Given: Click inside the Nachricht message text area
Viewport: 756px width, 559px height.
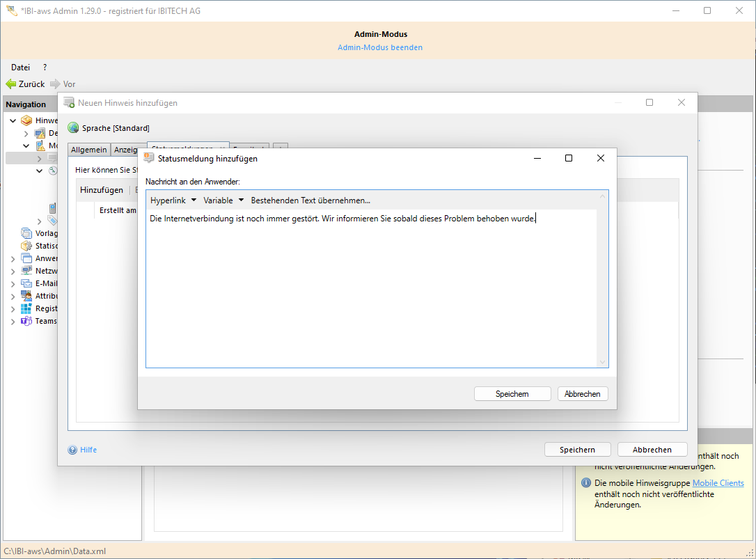Looking at the screenshot, I should pos(372,292).
